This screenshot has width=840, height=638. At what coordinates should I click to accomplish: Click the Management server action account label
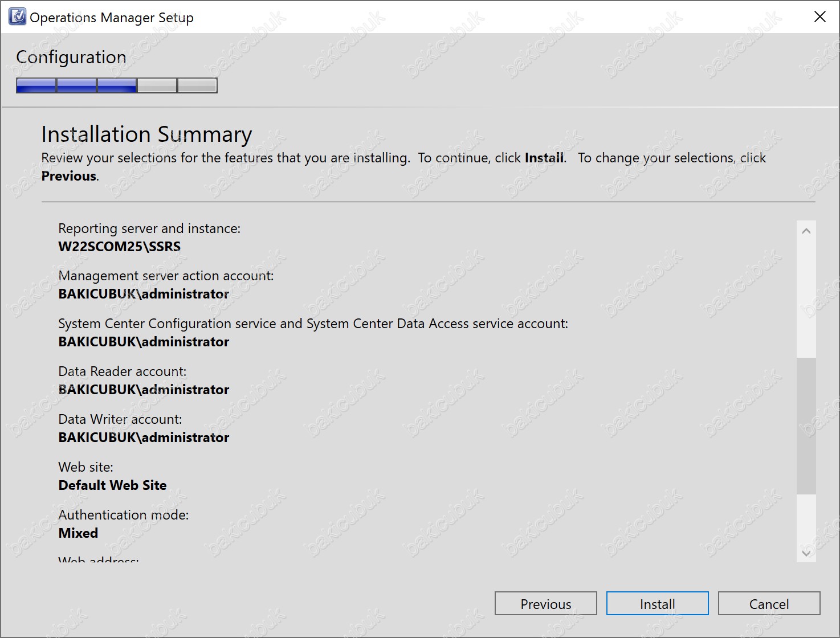point(166,276)
